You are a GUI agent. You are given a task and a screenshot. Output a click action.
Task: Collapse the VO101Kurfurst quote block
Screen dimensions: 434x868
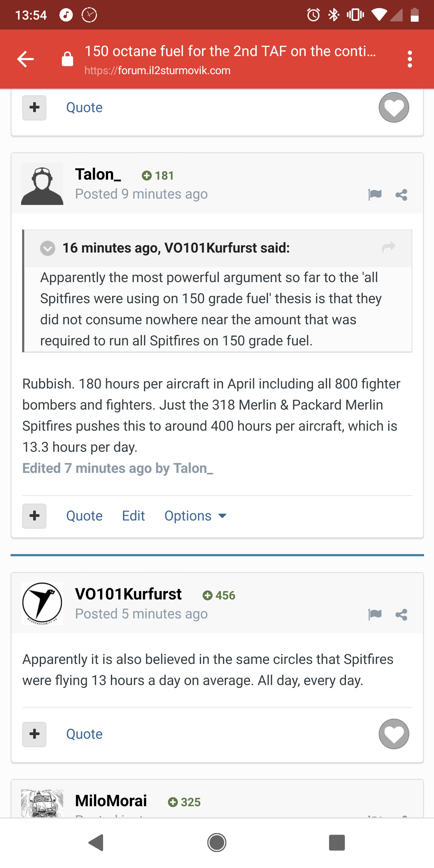click(48, 248)
